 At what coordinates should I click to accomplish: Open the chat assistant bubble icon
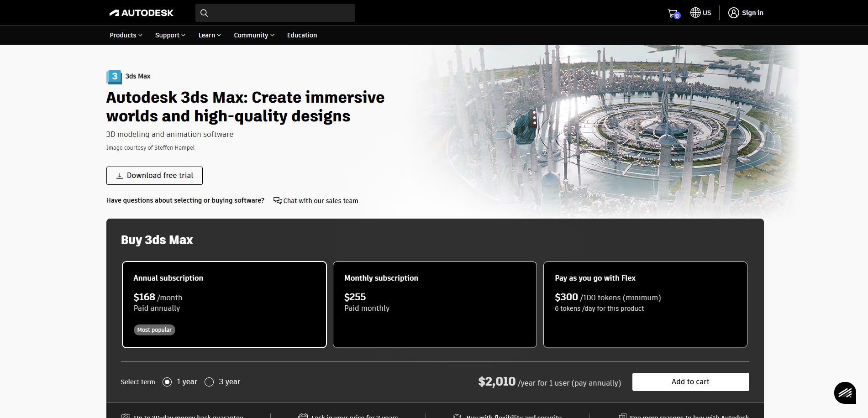pyautogui.click(x=845, y=392)
